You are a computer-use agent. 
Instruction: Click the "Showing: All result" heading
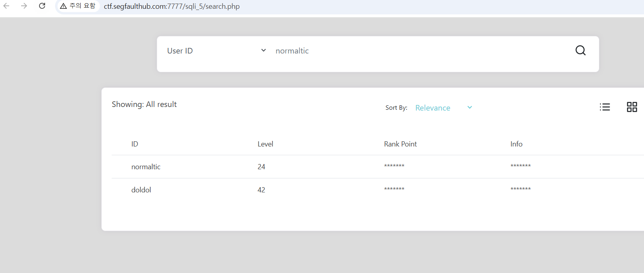click(144, 105)
